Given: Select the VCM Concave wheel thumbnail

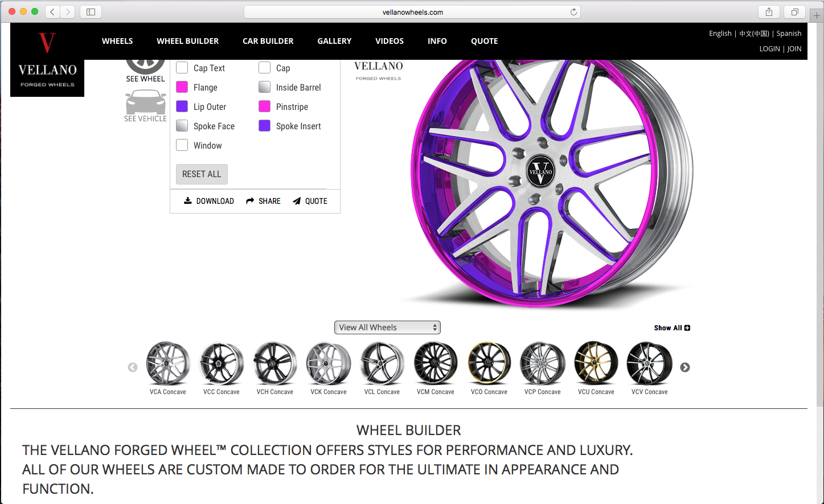Looking at the screenshot, I should [436, 363].
